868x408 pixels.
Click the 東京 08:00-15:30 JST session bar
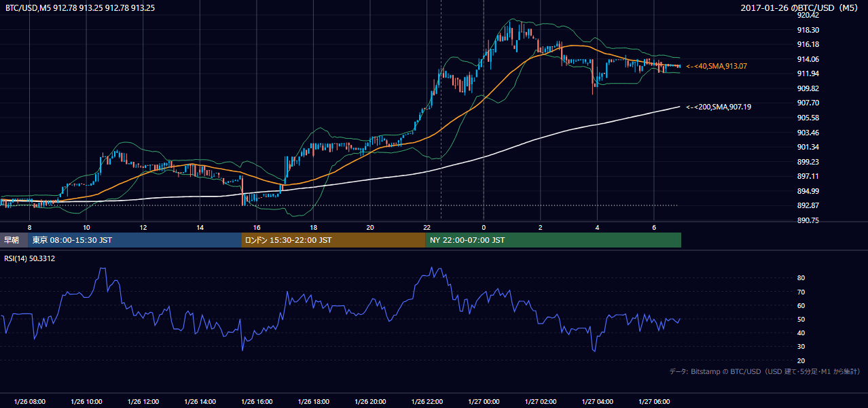point(134,240)
